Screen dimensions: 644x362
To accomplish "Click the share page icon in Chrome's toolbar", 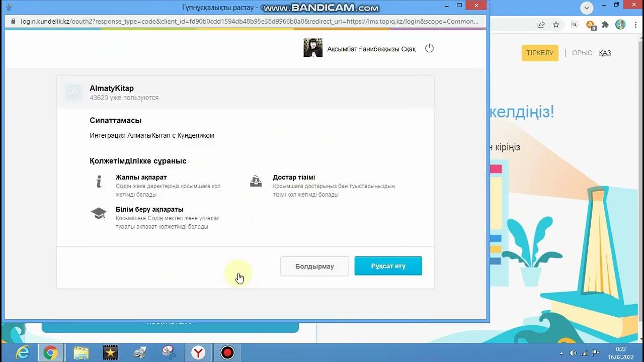I will [x=541, y=25].
